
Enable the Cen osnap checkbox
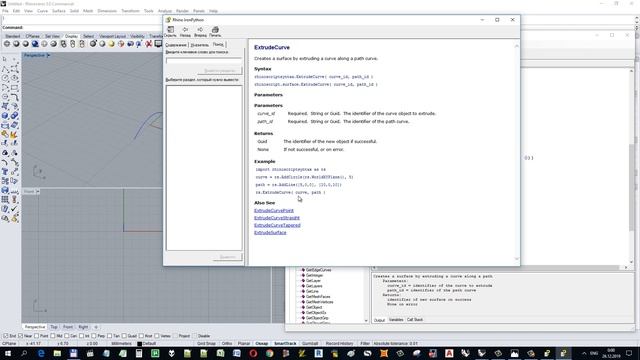[x=67, y=336]
